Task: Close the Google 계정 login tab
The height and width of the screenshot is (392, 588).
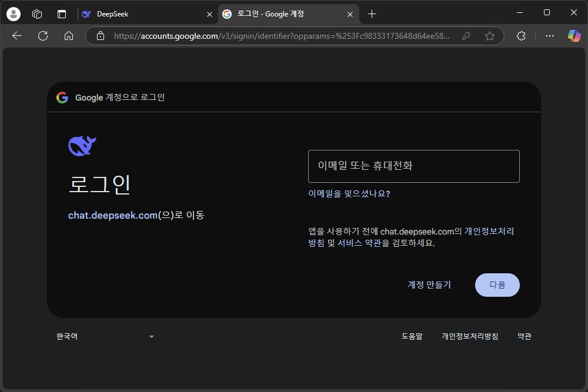Action: [x=350, y=14]
